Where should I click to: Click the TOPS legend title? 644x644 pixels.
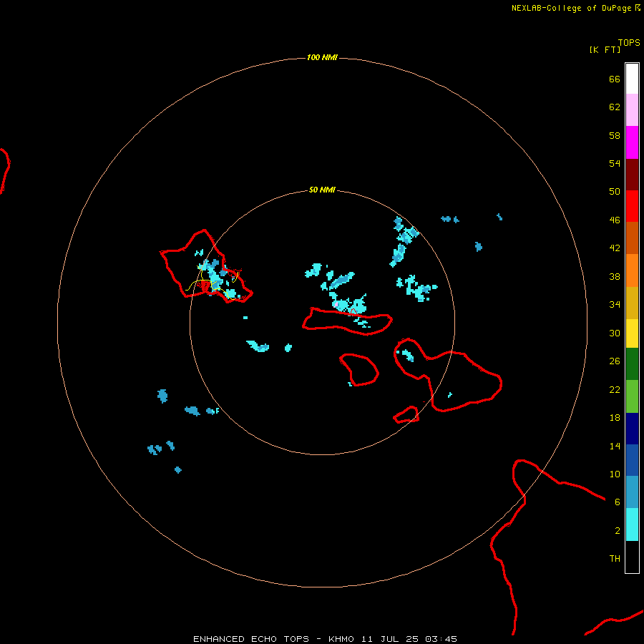tap(629, 43)
